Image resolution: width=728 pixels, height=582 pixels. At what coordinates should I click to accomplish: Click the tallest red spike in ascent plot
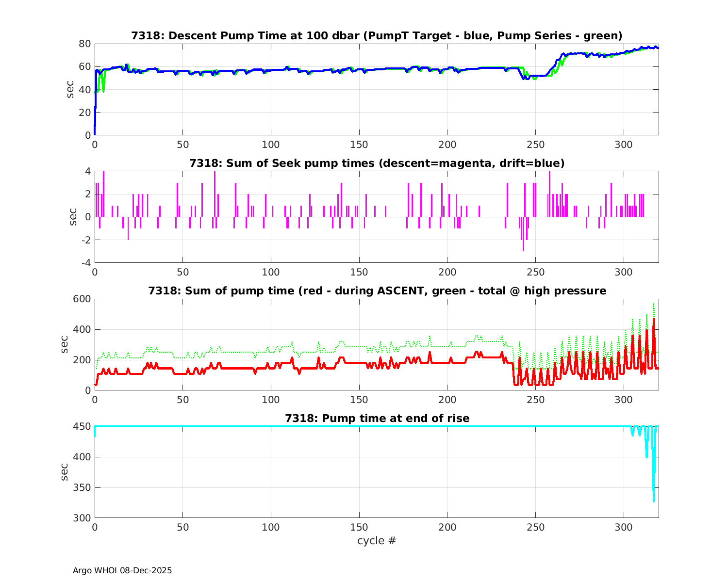coord(654,320)
